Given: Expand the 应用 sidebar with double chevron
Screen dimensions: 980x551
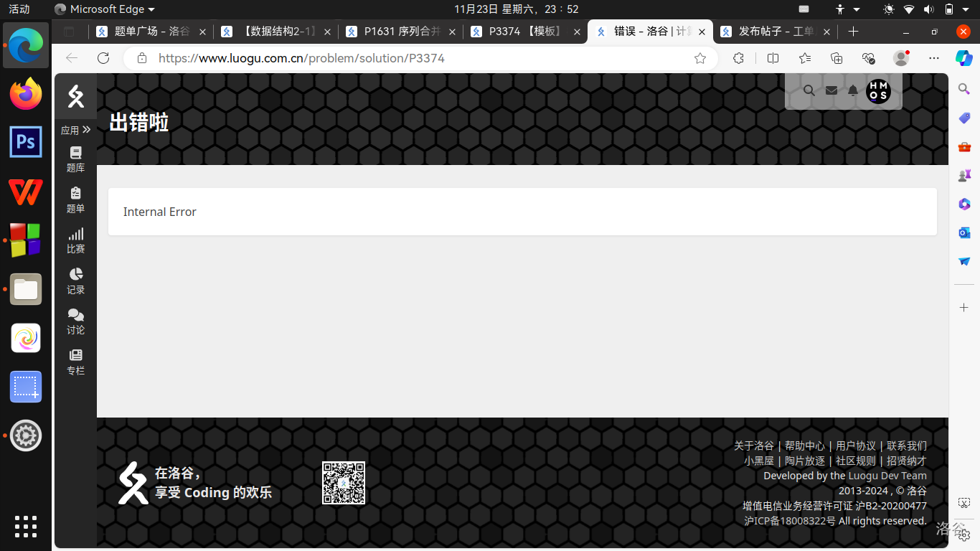Looking at the screenshot, I should 75,130.
